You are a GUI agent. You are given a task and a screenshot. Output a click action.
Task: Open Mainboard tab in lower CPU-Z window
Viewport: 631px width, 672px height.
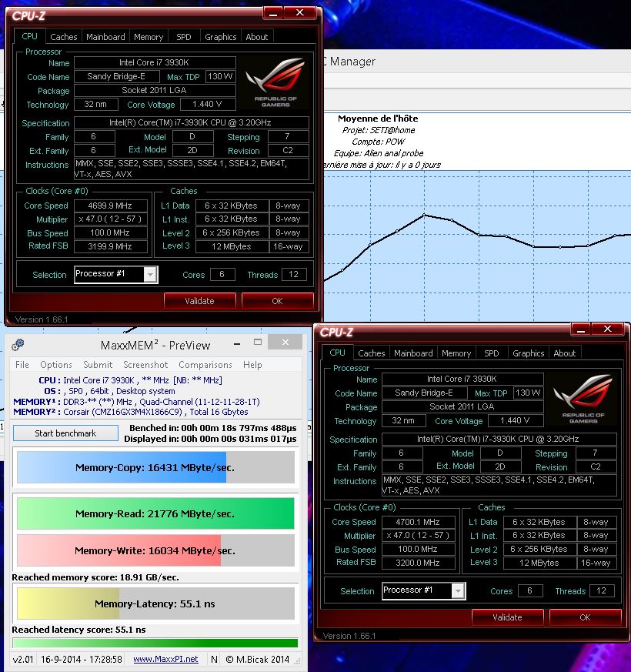click(413, 353)
